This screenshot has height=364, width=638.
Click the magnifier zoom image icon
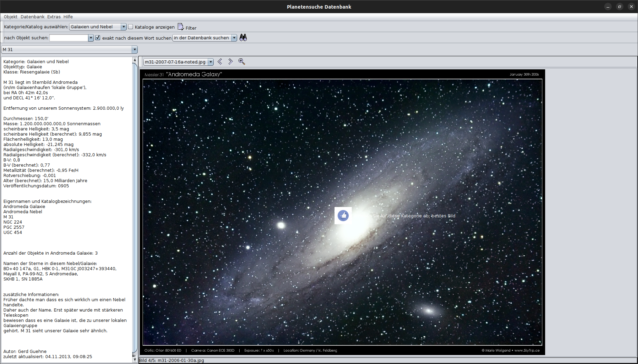coord(242,62)
